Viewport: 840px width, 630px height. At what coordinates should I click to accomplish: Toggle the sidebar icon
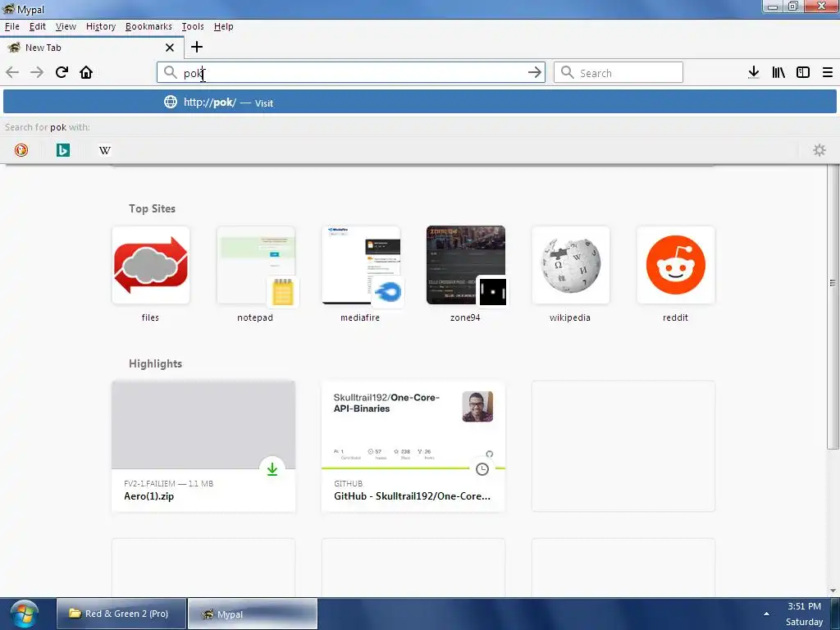pos(803,72)
